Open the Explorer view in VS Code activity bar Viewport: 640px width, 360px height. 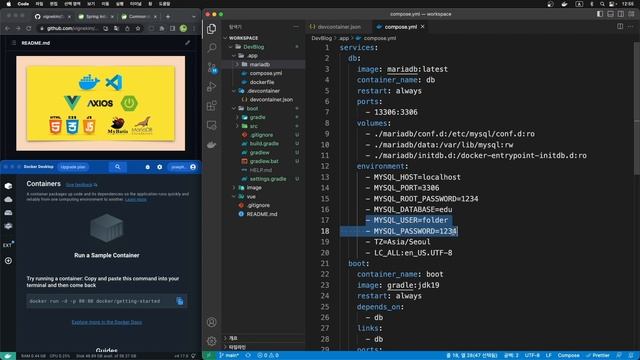tap(211, 29)
